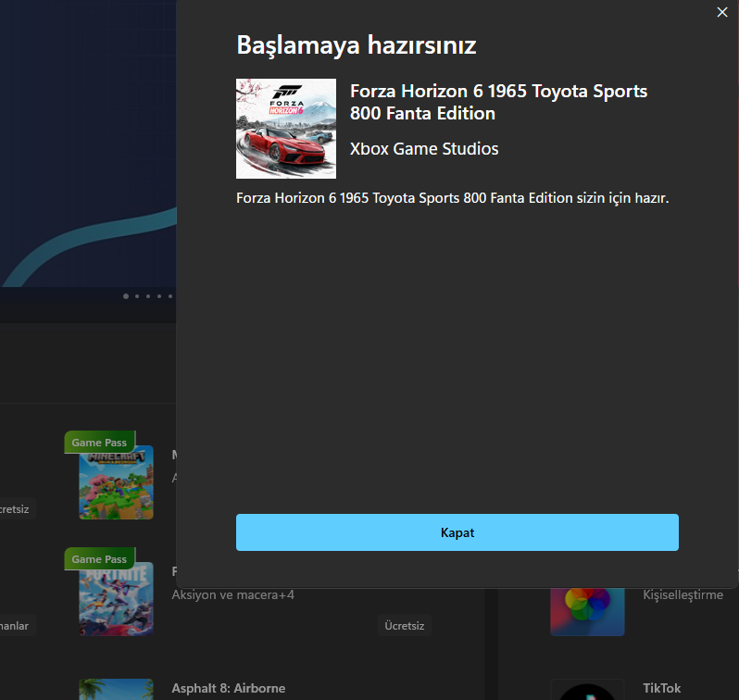Click the colorful Kişiselleştirme app icon

[587, 612]
